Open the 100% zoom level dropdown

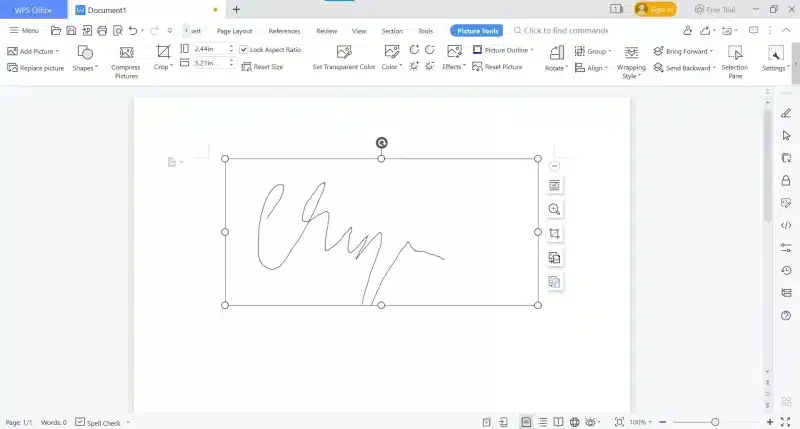[640, 422]
